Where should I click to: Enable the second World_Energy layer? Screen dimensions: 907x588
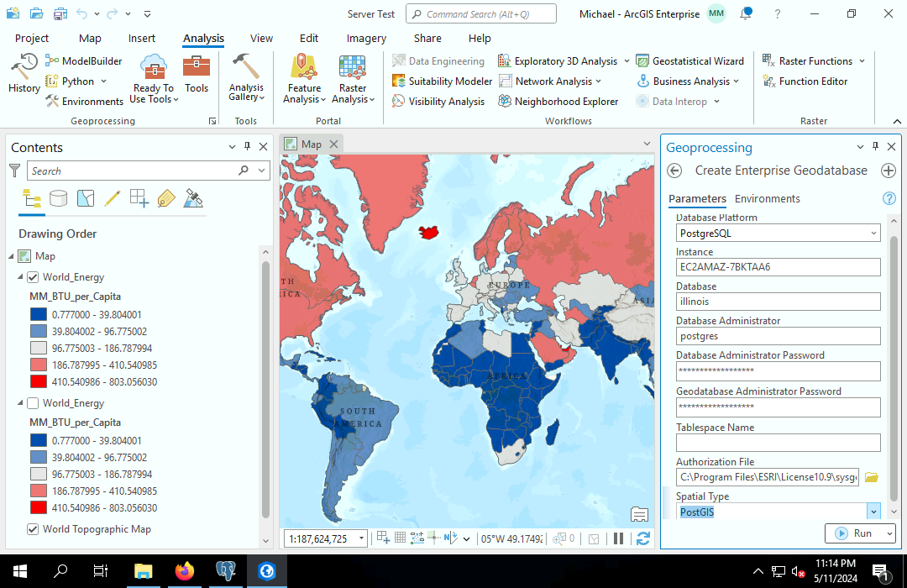tap(33, 403)
